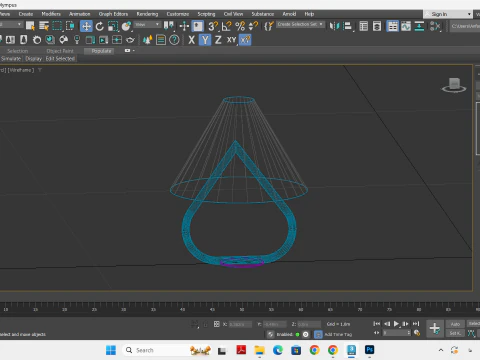
Task: Play the animation
Action: tap(396, 324)
